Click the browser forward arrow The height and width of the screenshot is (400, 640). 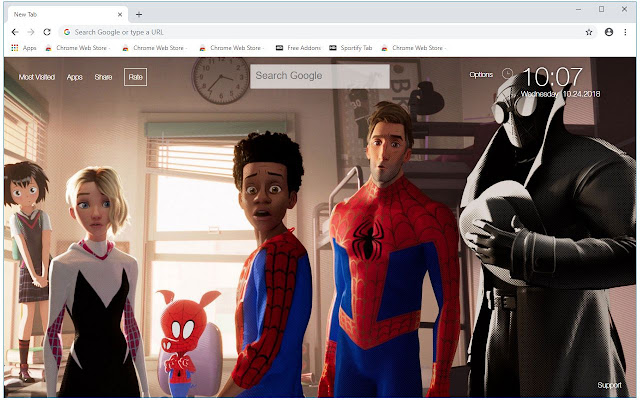(x=31, y=32)
